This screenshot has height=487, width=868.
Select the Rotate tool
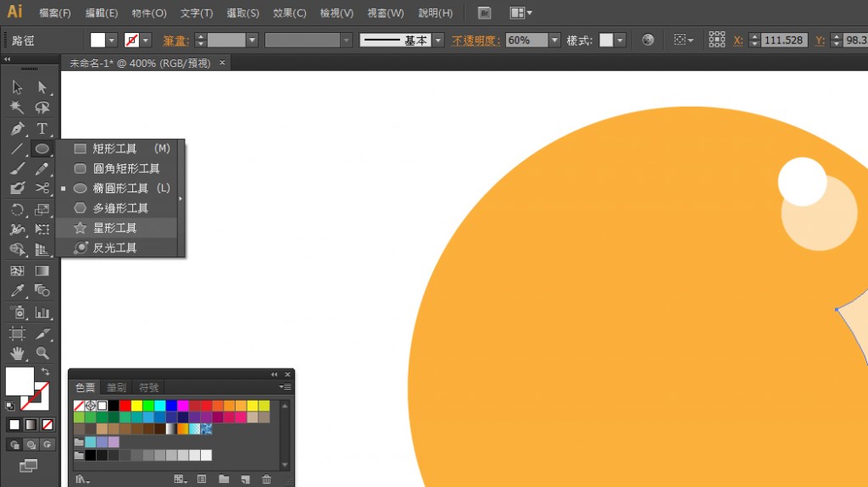point(17,210)
